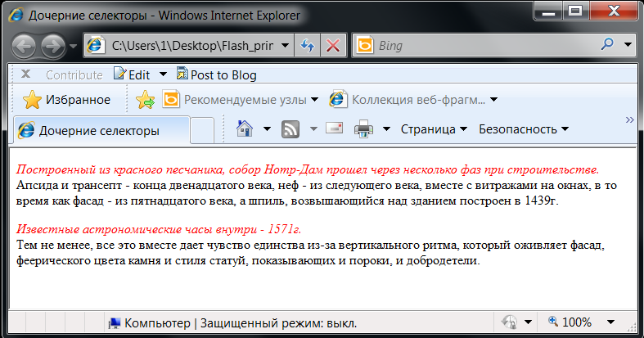Close the Contribute toolbar with its x
This screenshot has width=644, height=338.
point(26,74)
